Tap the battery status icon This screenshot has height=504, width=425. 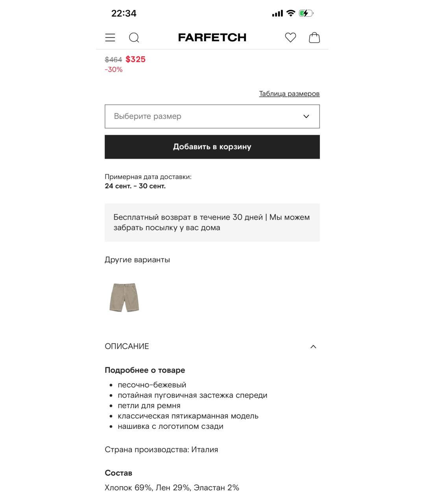[306, 13]
